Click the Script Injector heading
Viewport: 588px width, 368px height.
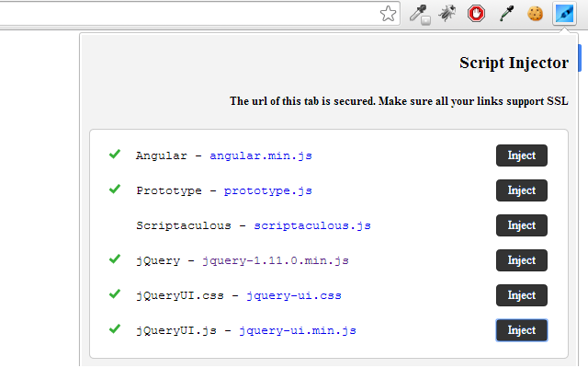point(514,63)
